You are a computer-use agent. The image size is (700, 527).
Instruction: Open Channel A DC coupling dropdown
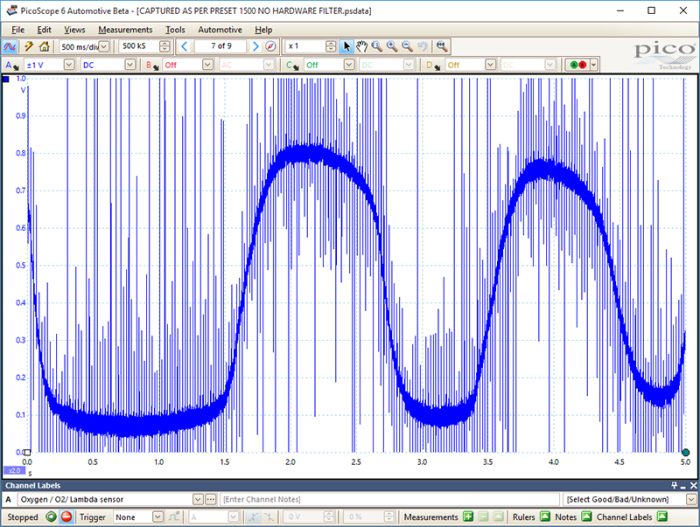[x=130, y=65]
